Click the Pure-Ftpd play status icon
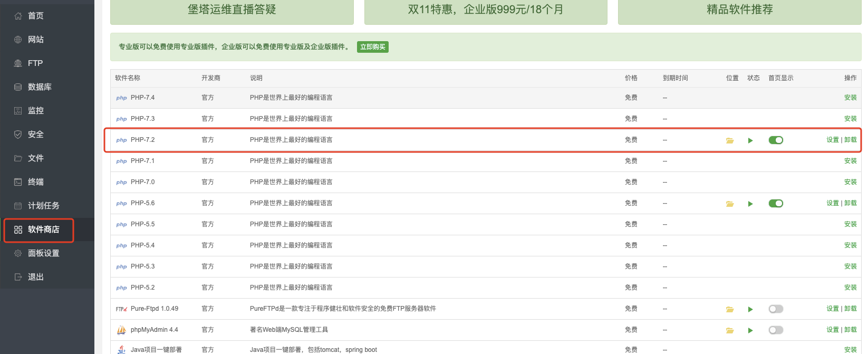 pos(750,309)
